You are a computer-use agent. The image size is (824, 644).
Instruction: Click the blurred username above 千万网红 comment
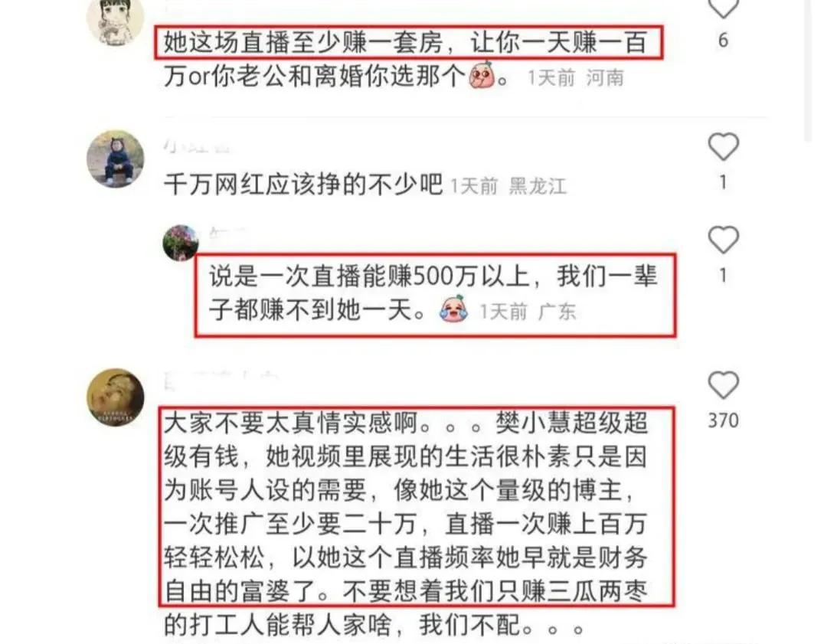pyautogui.click(x=197, y=144)
